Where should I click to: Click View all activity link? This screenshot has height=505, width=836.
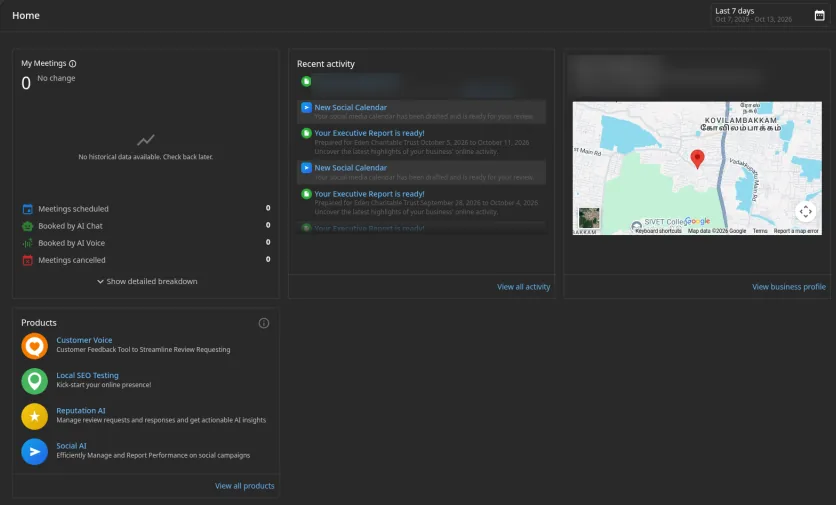coord(524,287)
